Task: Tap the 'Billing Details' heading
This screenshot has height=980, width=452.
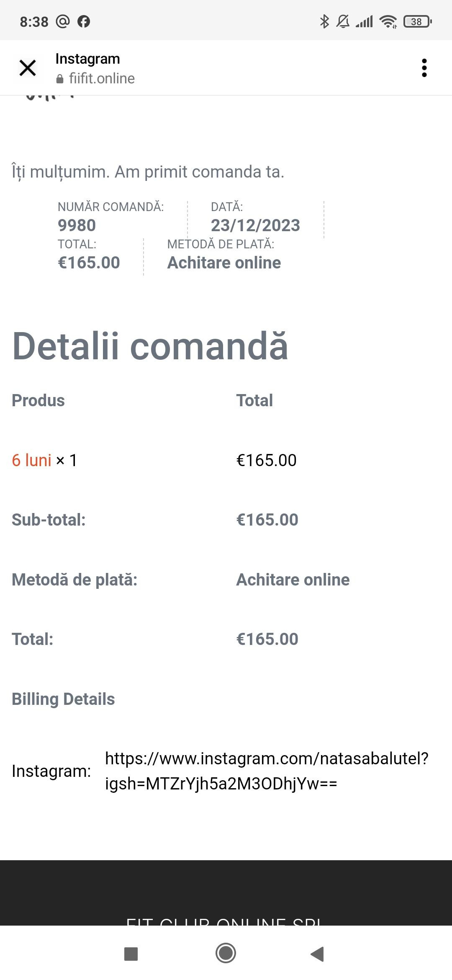Action: pos(63,699)
